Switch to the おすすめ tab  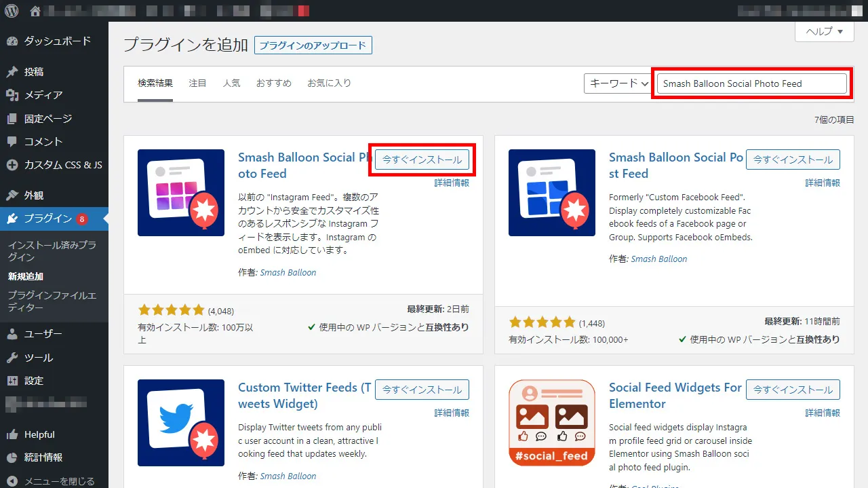[x=273, y=83]
